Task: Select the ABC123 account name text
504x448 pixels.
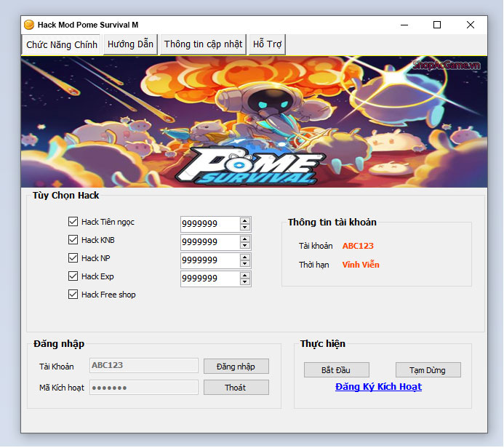Action: click(358, 246)
